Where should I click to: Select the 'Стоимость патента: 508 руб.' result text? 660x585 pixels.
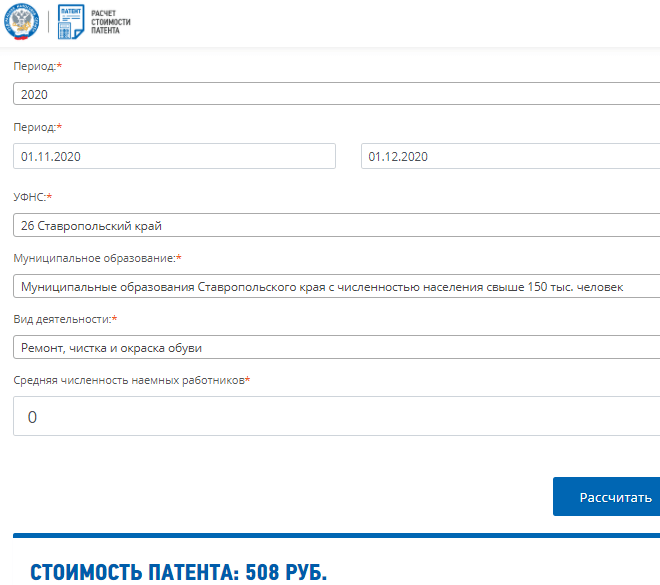click(178, 572)
